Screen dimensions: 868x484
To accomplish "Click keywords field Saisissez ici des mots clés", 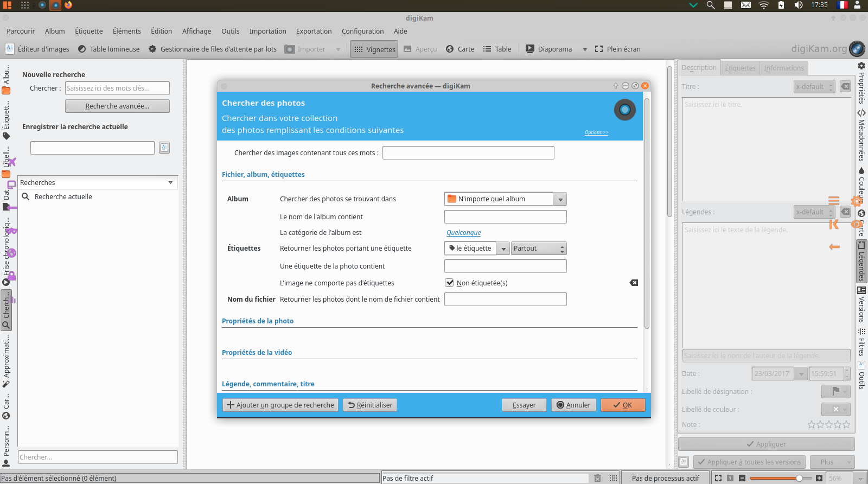I will pyautogui.click(x=117, y=88).
